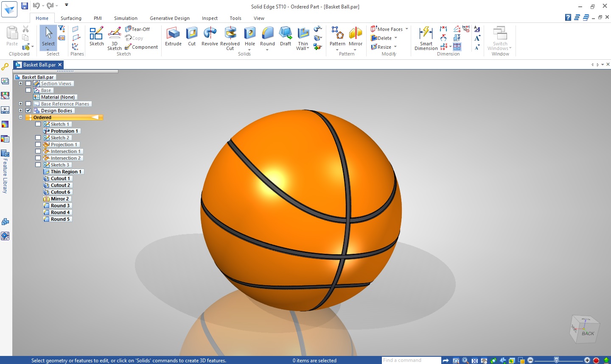Start a new 2D Sketch
Image resolution: width=611 pixels, height=364 pixels.
click(96, 37)
